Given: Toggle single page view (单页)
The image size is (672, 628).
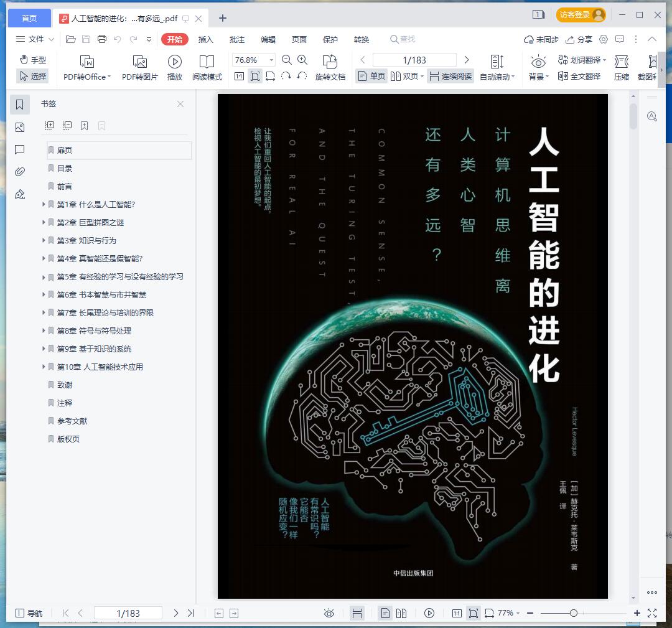Looking at the screenshot, I should click(371, 76).
